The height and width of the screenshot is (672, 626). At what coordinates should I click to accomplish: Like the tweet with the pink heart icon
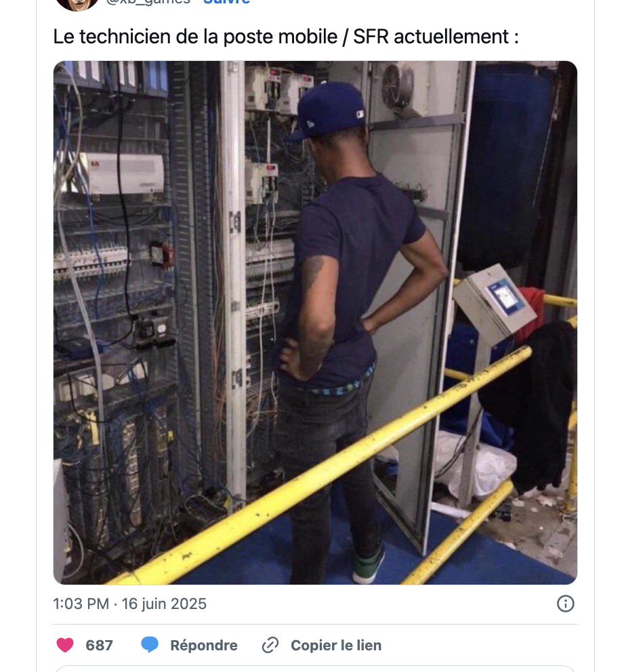click(x=65, y=645)
